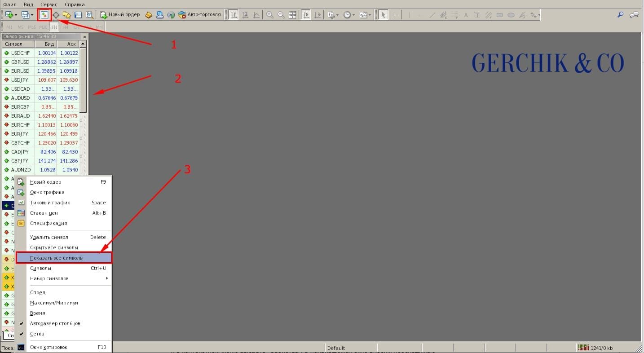Select the cursor arrow tool
This screenshot has width=644, height=353.
coord(383,15)
